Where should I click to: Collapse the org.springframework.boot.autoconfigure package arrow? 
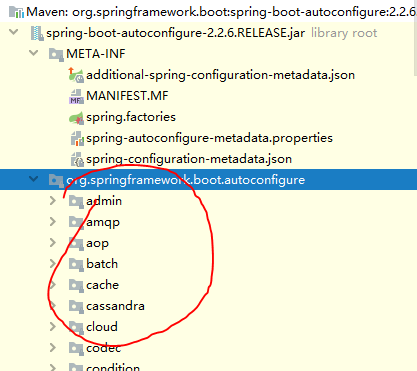click(x=34, y=179)
